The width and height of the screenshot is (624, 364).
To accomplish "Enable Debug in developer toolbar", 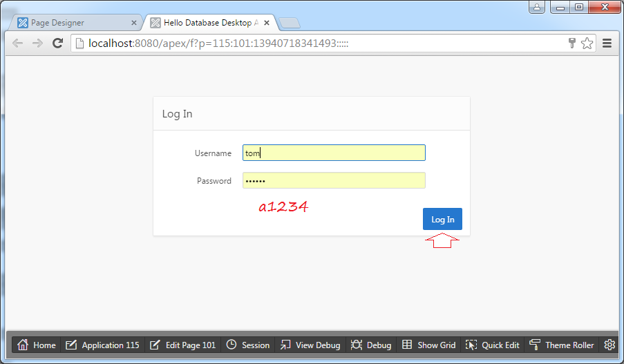I will click(x=371, y=345).
